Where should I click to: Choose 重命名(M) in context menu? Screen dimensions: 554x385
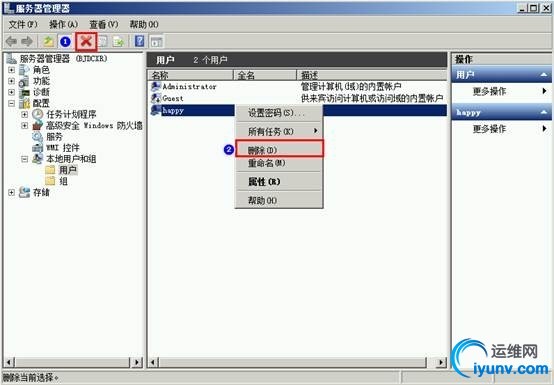click(x=279, y=163)
